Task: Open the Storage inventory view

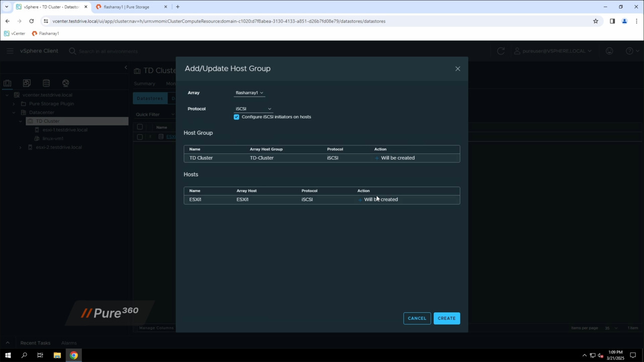Action: coord(46,83)
